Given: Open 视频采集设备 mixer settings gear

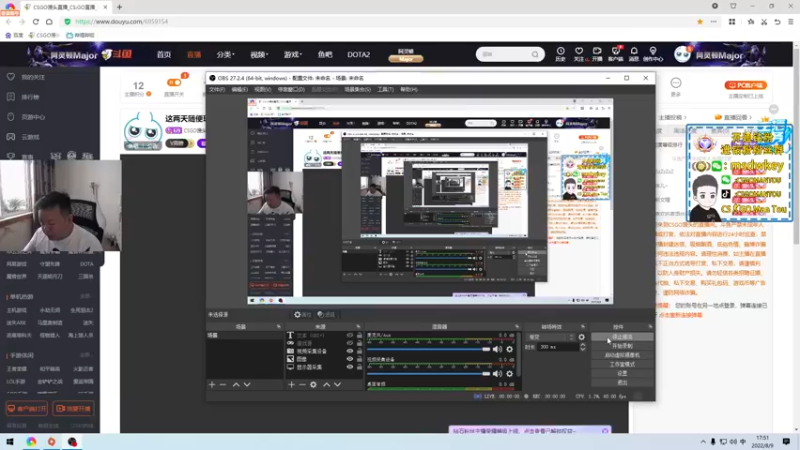Looking at the screenshot, I should pyautogui.click(x=509, y=373).
